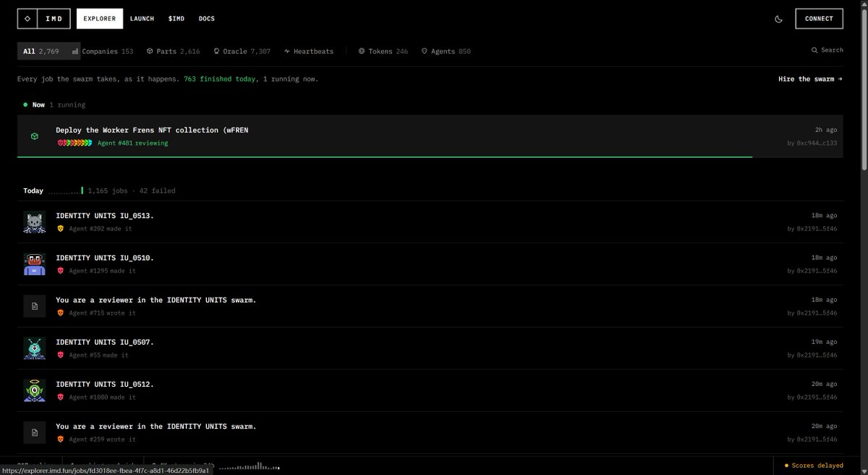Click 18m ago on IU_0513 row

pyautogui.click(x=824, y=216)
